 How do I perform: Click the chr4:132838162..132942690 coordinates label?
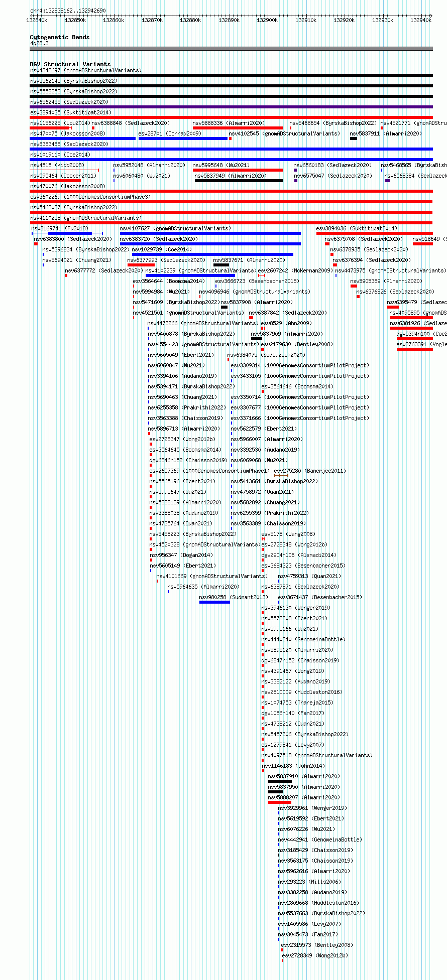(68, 11)
